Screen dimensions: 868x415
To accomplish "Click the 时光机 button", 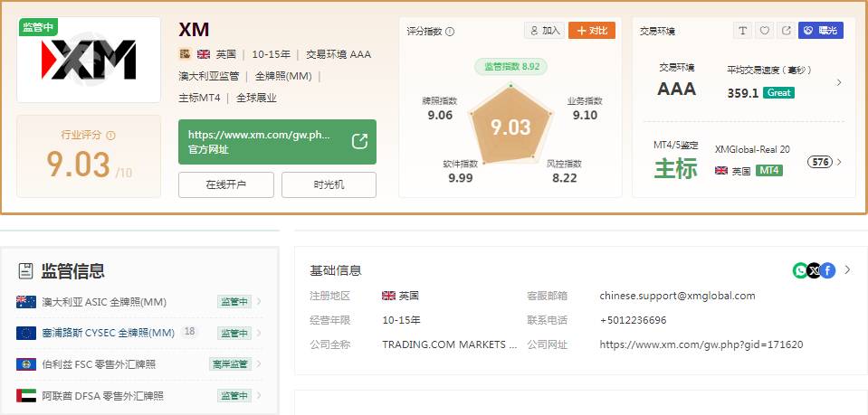I will 329,184.
